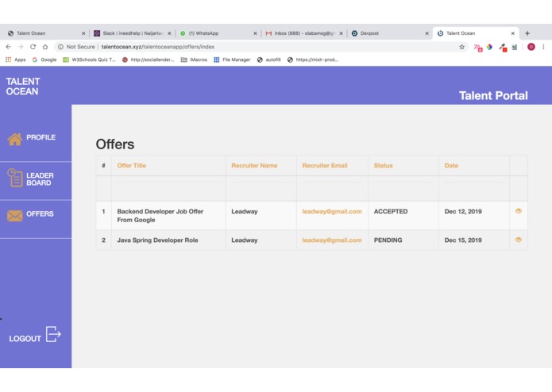
Task: Click the address bar URL
Action: point(158,47)
